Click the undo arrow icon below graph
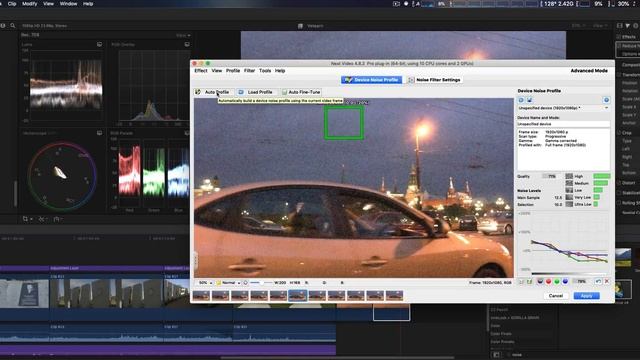Image resolution: width=640 pixels, height=360 pixels. coord(598,282)
